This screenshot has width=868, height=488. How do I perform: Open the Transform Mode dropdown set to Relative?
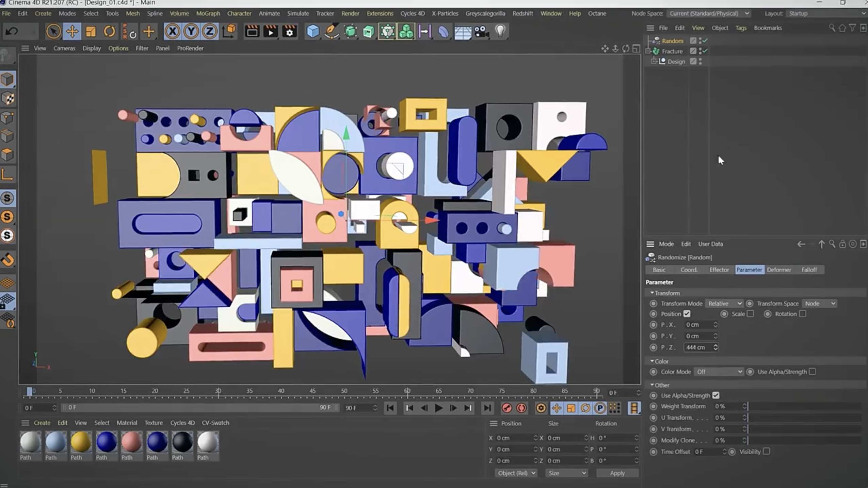(724, 303)
